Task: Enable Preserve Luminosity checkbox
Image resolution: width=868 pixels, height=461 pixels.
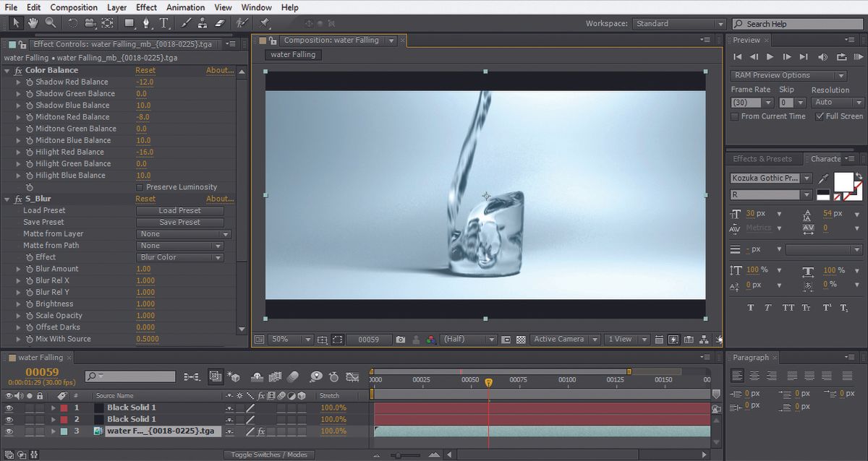Action: [x=140, y=187]
